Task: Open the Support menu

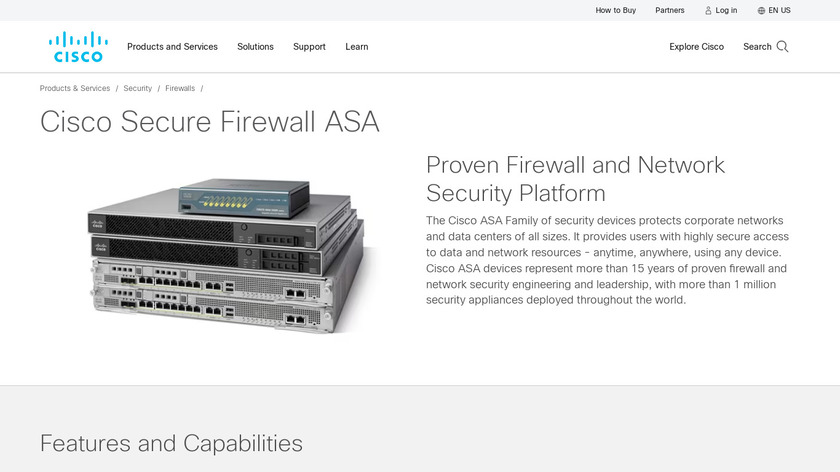Action: [309, 47]
